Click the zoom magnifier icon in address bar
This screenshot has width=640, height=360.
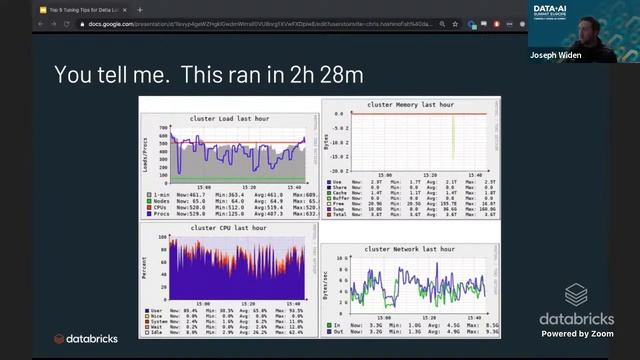442,24
